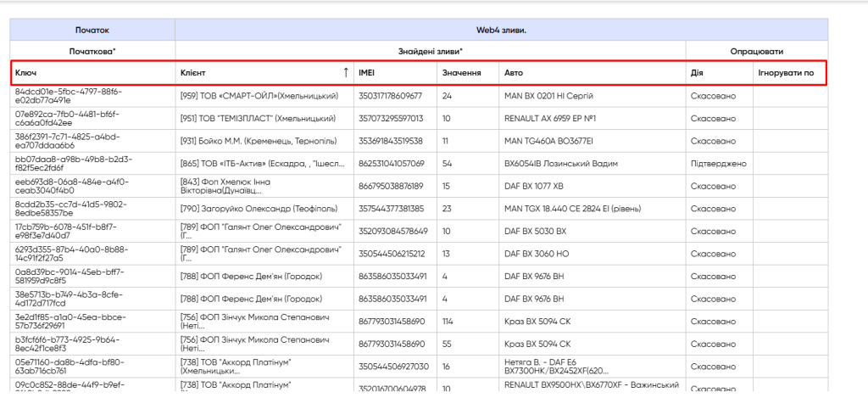
Task: Select client [790] Загоруйко Олександр
Action: coord(260,209)
